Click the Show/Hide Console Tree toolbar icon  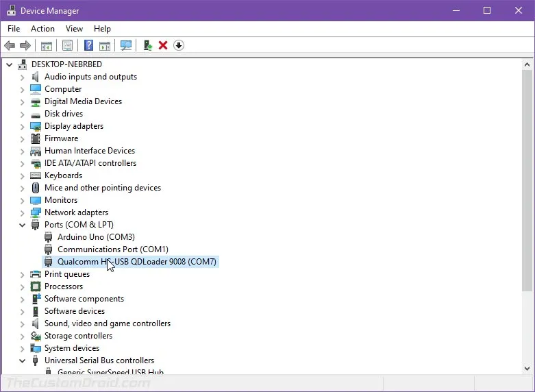(x=47, y=46)
